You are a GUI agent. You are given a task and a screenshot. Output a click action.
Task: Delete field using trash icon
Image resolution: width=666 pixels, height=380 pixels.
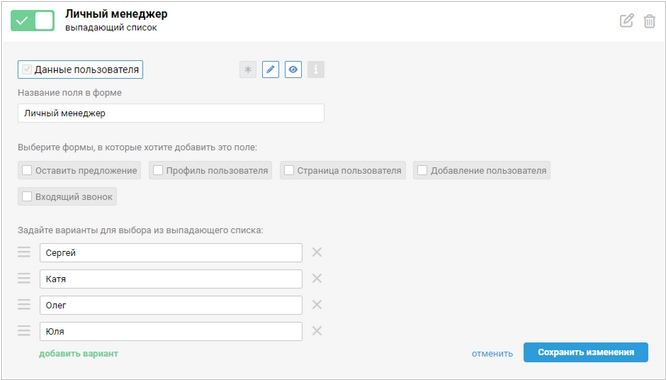(x=649, y=21)
